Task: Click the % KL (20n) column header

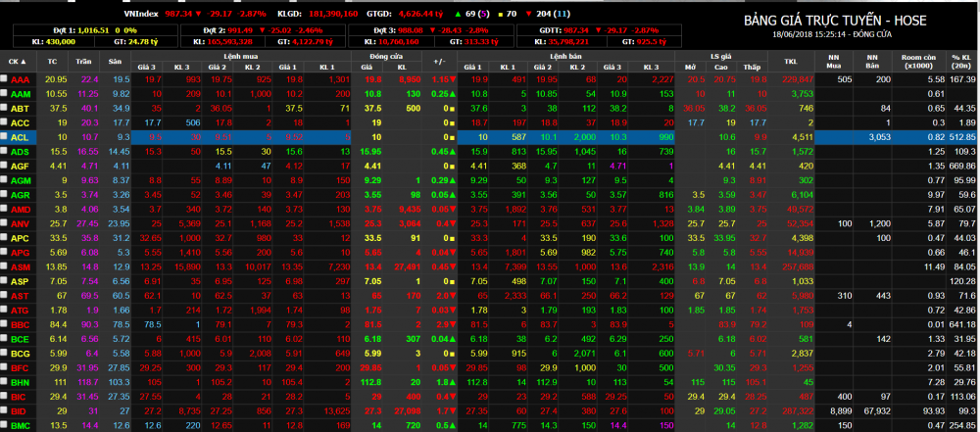Action: [x=960, y=61]
